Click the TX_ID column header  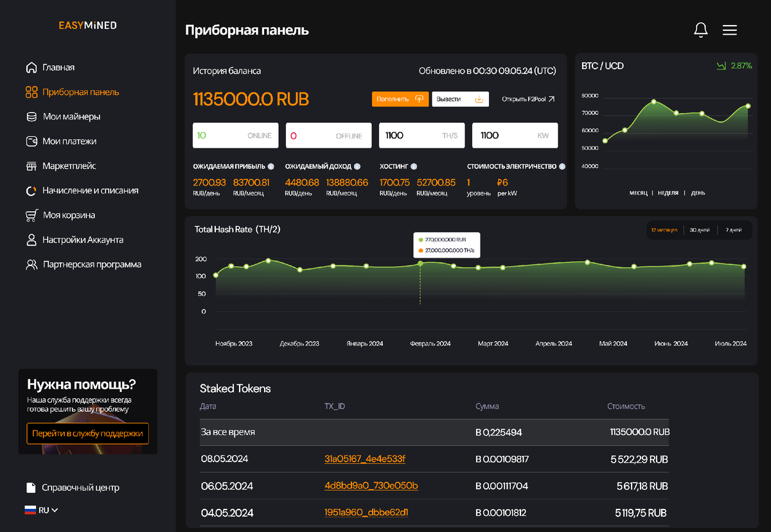(x=335, y=406)
